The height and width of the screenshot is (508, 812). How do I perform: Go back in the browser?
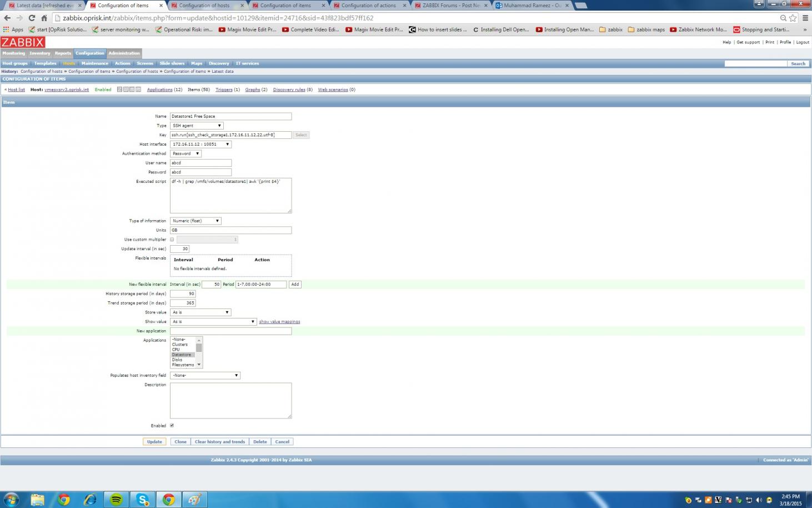click(7, 18)
